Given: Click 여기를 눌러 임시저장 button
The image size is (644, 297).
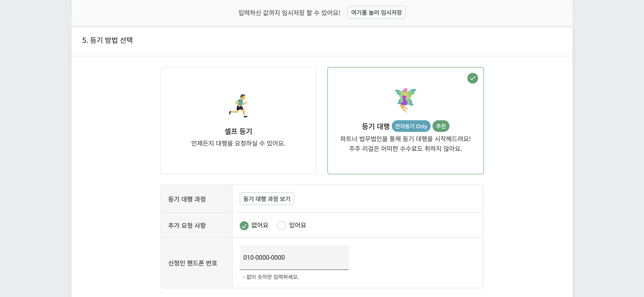Looking at the screenshot, I should [x=376, y=13].
